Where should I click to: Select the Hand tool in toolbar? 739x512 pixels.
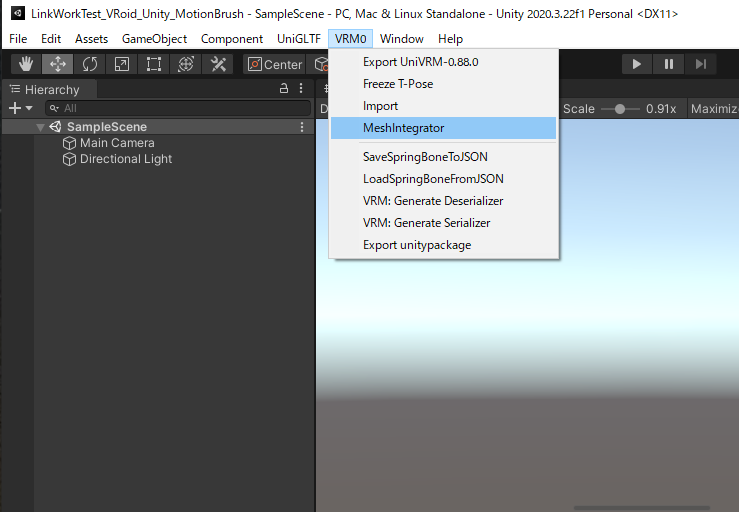26,64
